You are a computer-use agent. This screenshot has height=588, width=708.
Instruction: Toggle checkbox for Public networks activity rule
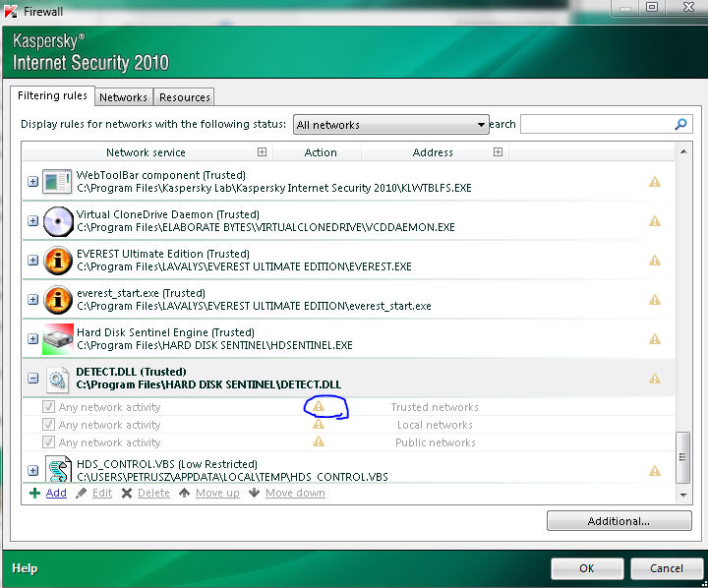coord(48,442)
